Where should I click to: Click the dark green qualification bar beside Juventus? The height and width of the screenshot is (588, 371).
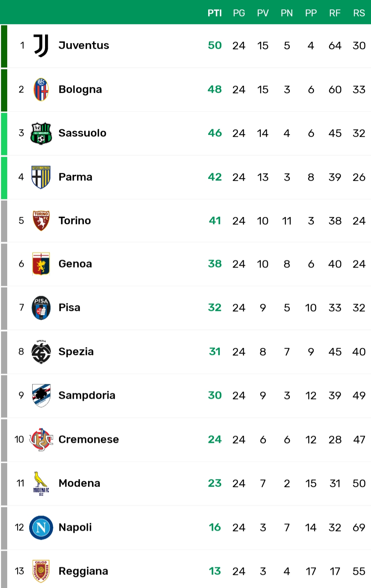click(4, 46)
